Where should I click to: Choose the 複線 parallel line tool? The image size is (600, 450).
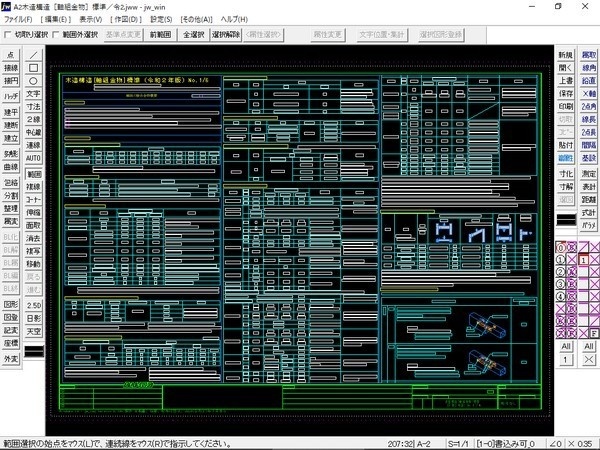tap(33, 187)
